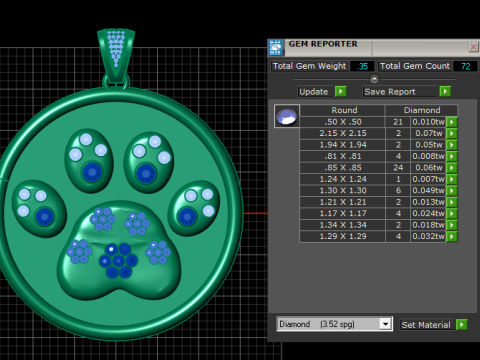
Task: Click green arrow for 1.17 X 1.17 row
Action: [452, 213]
